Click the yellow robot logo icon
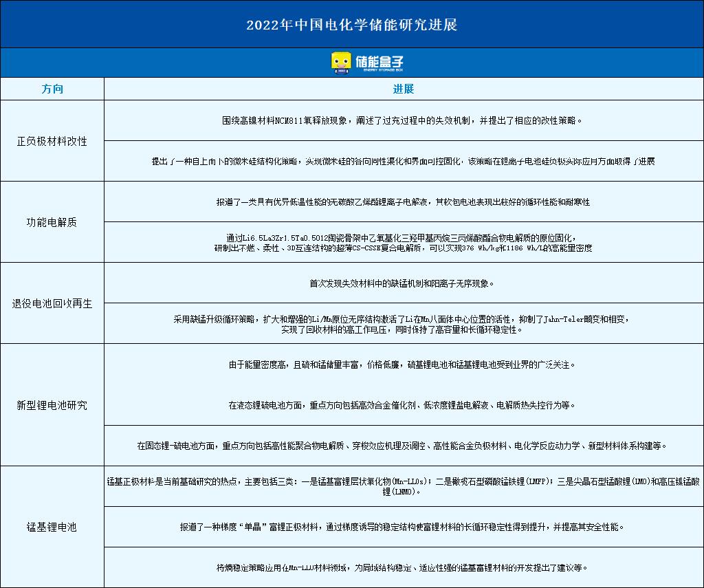 tap(340, 63)
